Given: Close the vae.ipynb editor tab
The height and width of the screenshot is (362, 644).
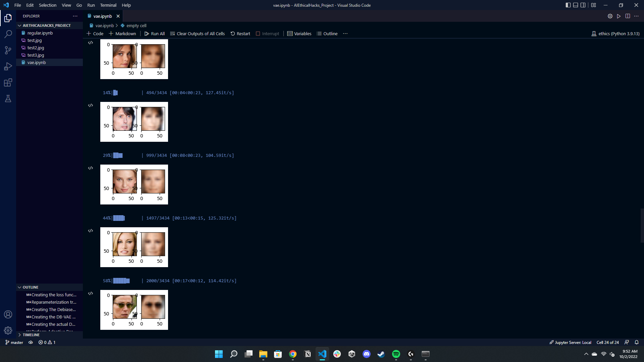Looking at the screenshot, I should click(118, 16).
